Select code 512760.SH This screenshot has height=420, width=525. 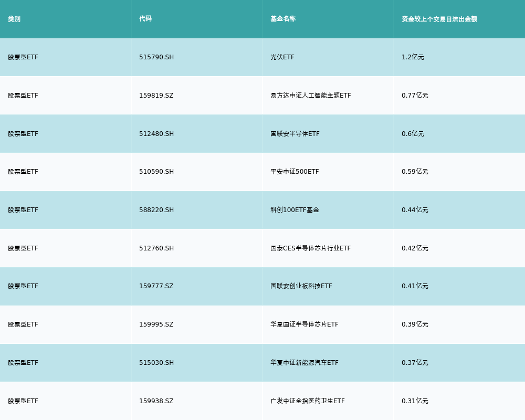coord(156,248)
